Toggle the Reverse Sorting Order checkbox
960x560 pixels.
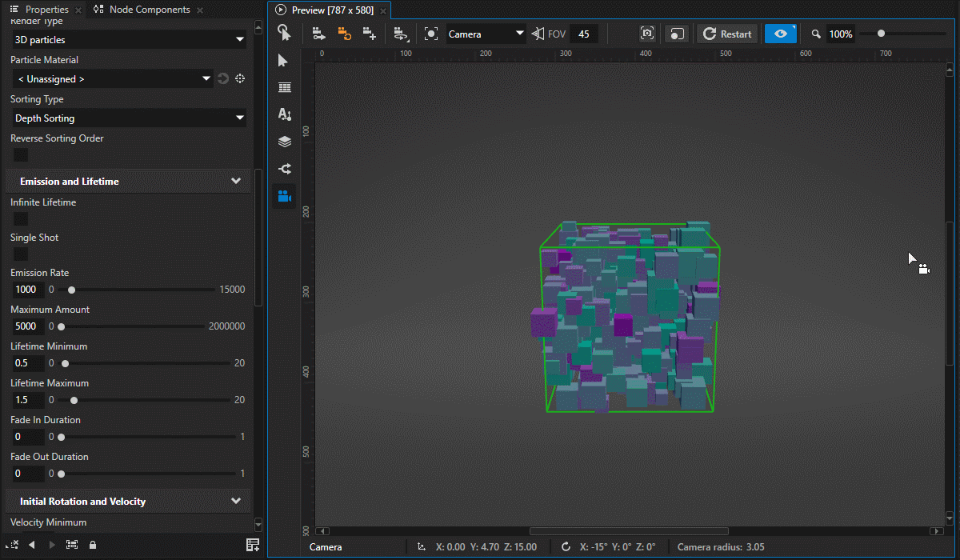point(21,154)
